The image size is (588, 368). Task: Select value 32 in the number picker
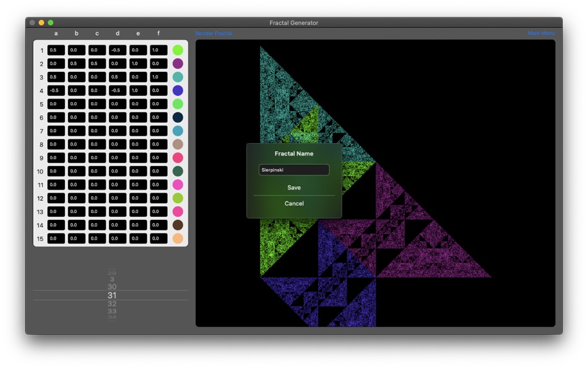pos(112,304)
